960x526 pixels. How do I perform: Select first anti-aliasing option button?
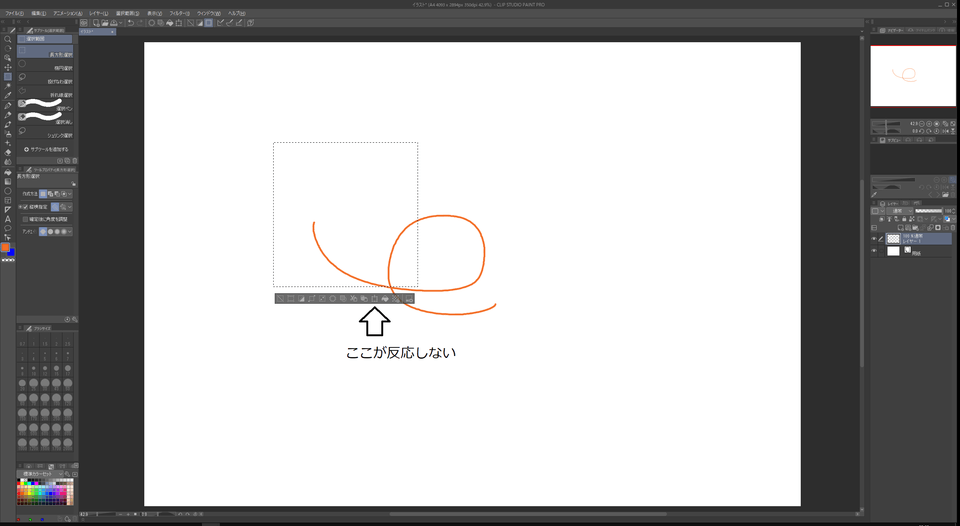coord(43,231)
